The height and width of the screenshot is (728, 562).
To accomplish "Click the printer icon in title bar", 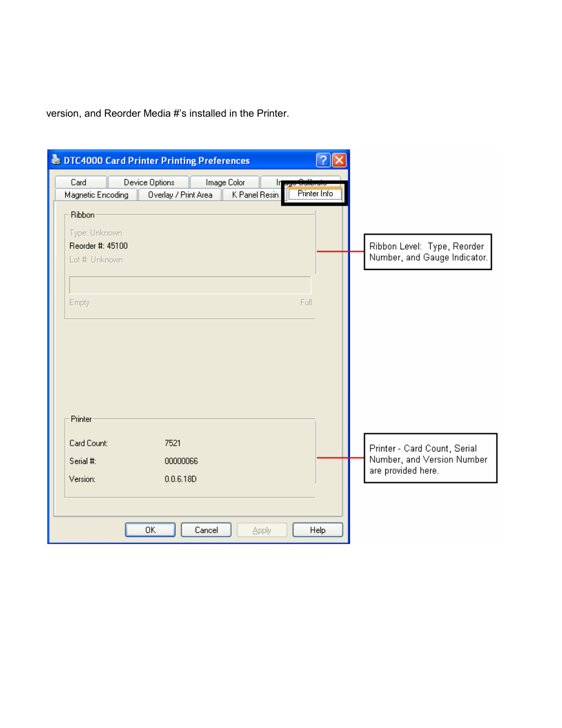I will point(56,160).
